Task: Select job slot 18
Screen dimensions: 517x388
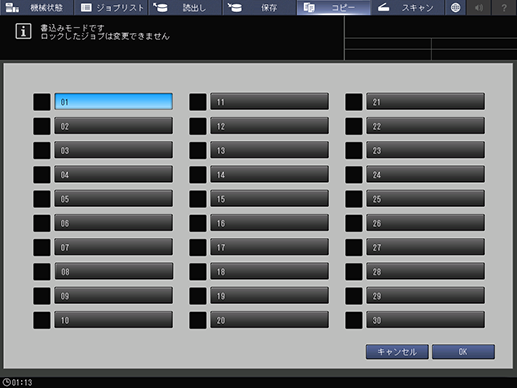Action: point(269,271)
